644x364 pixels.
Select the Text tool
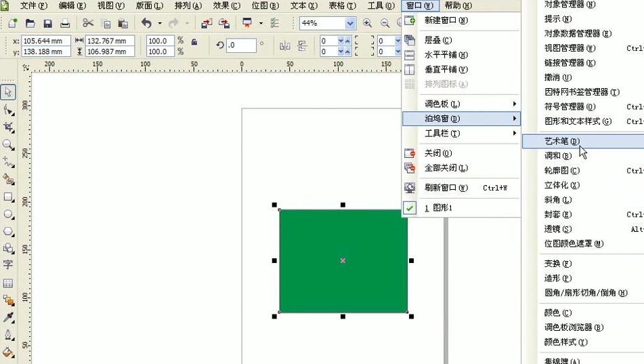pos(9,265)
